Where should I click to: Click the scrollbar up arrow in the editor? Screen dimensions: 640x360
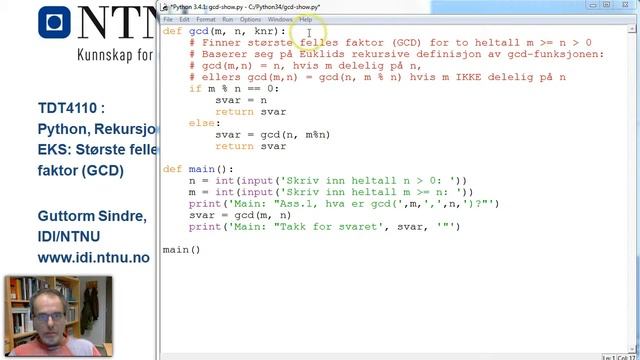pos(632,29)
